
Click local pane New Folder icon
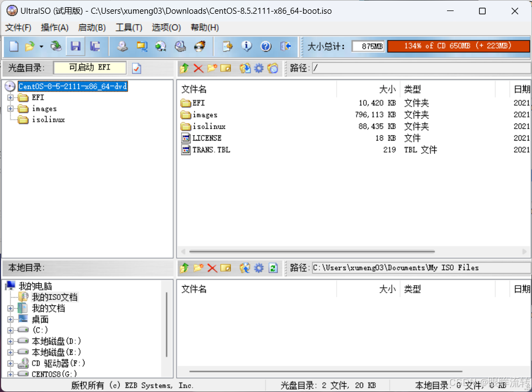click(x=199, y=268)
